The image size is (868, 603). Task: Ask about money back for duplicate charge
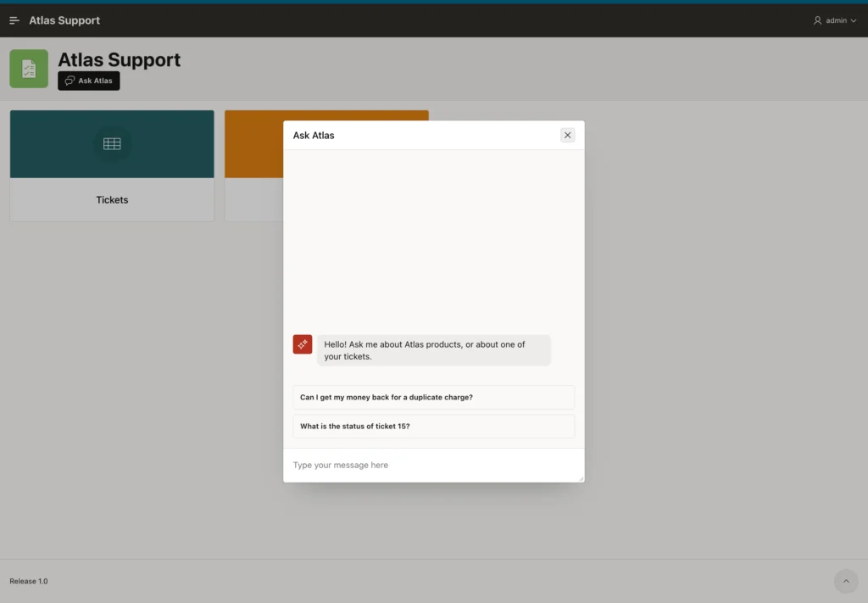click(433, 397)
